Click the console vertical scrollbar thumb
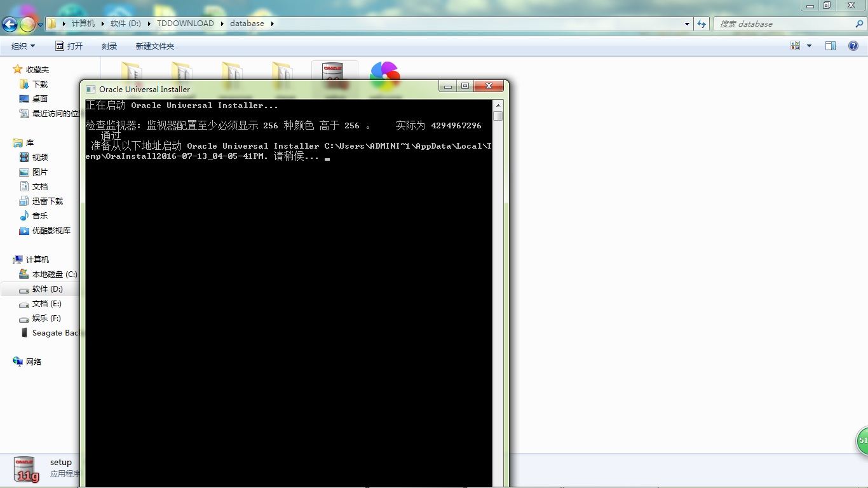 click(x=498, y=116)
